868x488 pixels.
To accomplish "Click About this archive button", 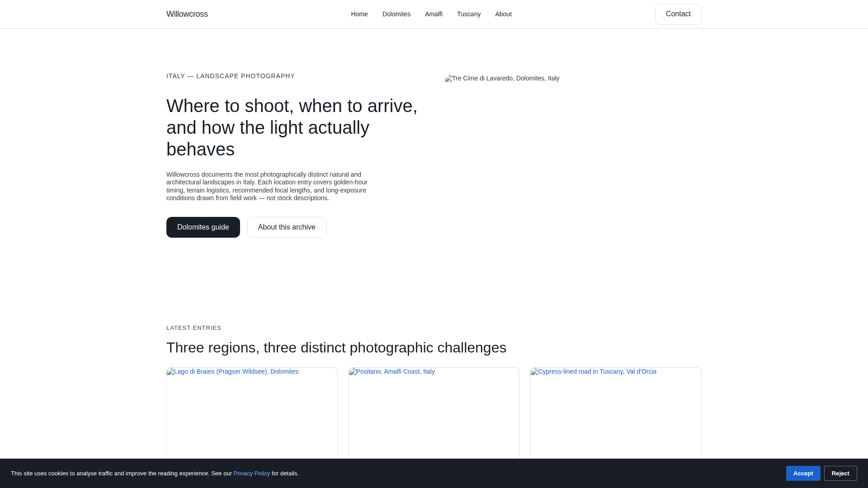I will 287,227.
